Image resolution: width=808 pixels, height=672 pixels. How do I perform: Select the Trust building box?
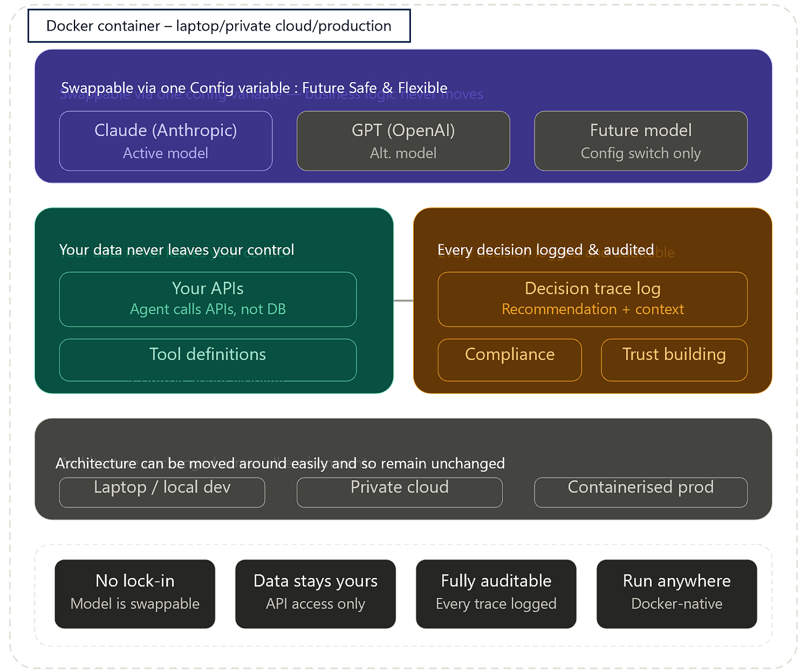tap(674, 360)
